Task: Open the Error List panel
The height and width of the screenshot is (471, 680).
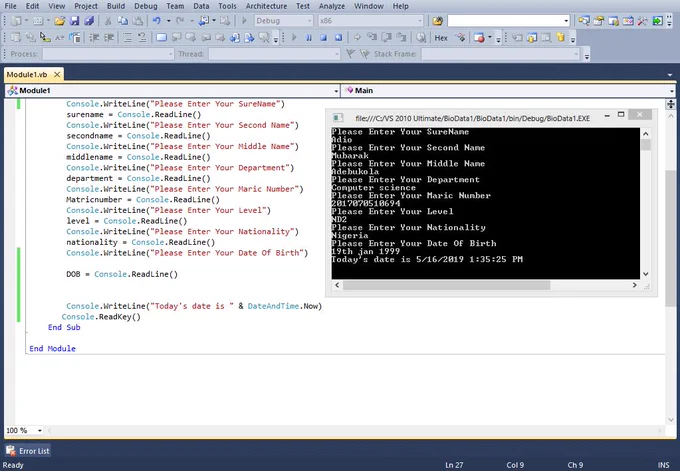Action: (x=28, y=451)
